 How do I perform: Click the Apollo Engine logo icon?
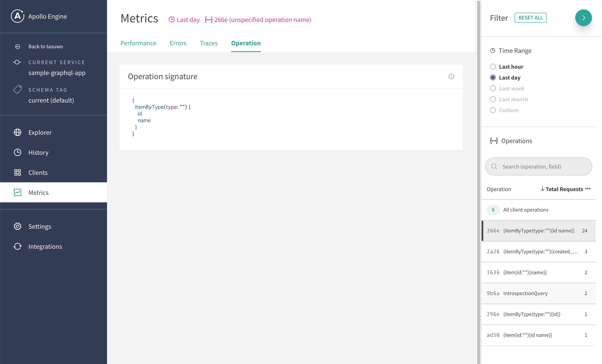[x=17, y=16]
